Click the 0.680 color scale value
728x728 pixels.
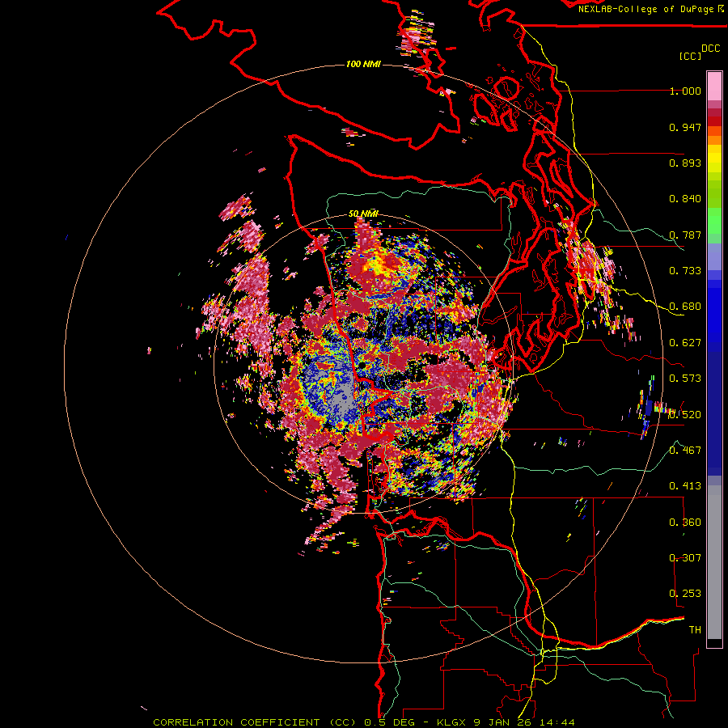tap(685, 307)
